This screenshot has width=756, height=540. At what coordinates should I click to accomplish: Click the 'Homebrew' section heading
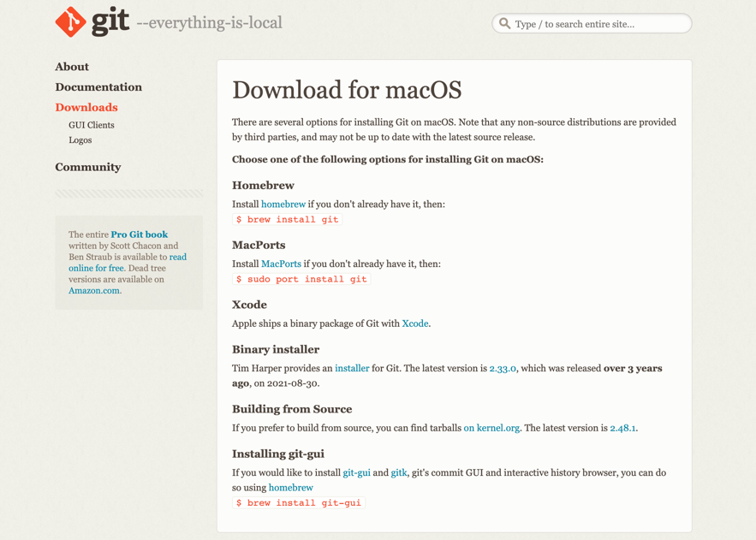click(x=263, y=186)
